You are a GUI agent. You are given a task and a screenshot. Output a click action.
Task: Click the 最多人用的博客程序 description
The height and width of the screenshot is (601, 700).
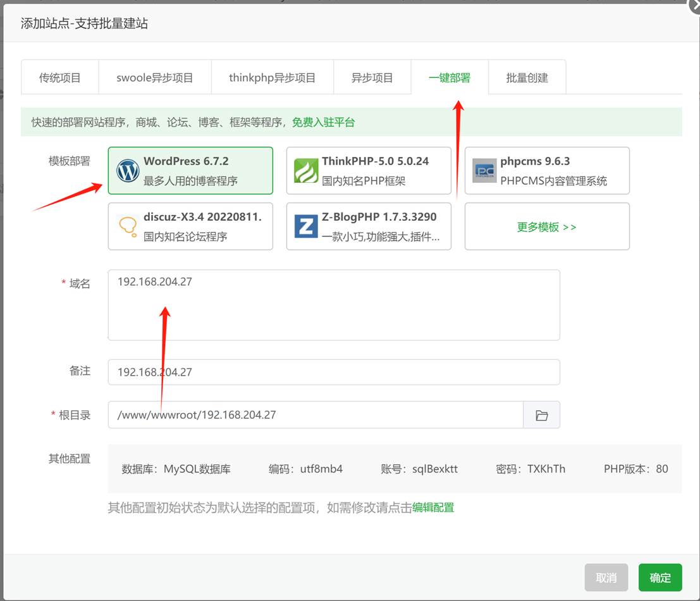[190, 181]
